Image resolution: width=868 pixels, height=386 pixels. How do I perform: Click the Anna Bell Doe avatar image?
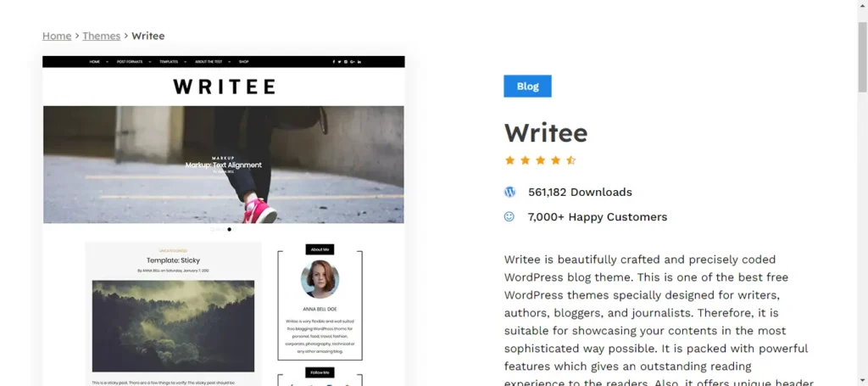click(x=320, y=279)
